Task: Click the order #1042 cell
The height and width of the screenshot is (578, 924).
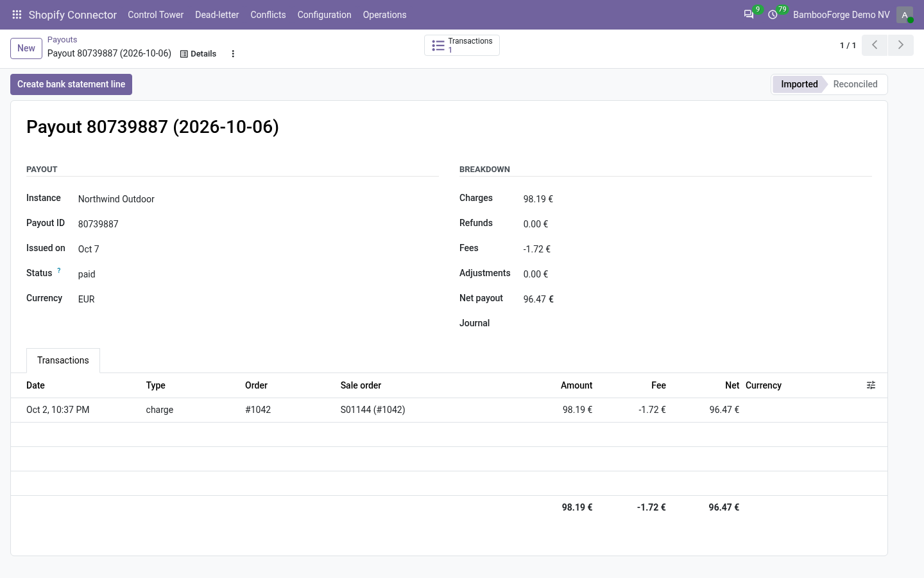Action: pyautogui.click(x=258, y=410)
